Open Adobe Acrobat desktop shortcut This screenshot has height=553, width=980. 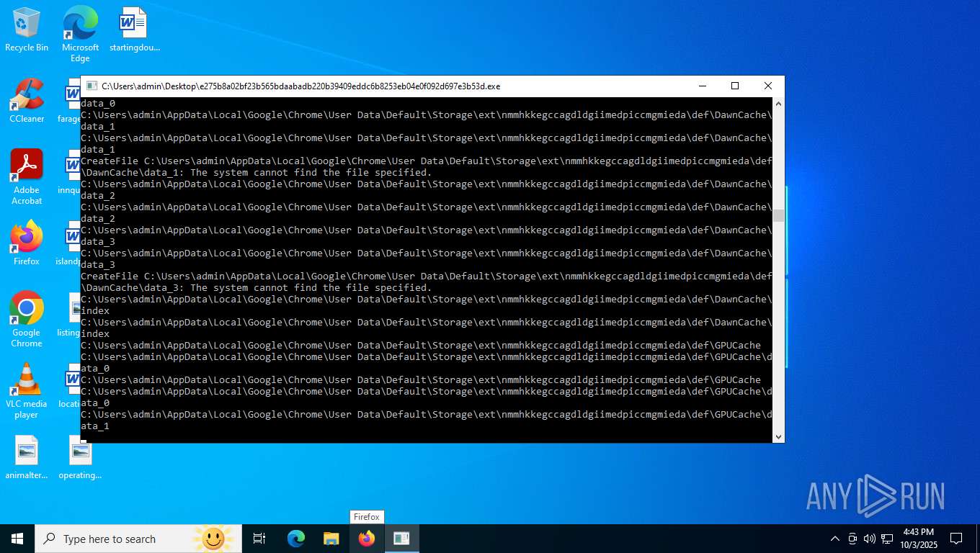[27, 176]
